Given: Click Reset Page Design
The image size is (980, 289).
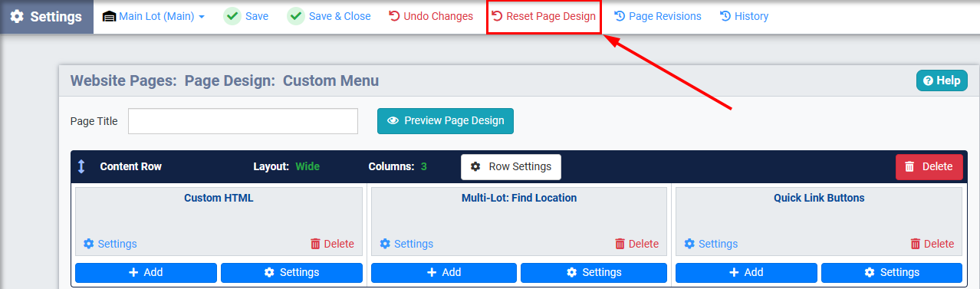Looking at the screenshot, I should click(x=543, y=16).
